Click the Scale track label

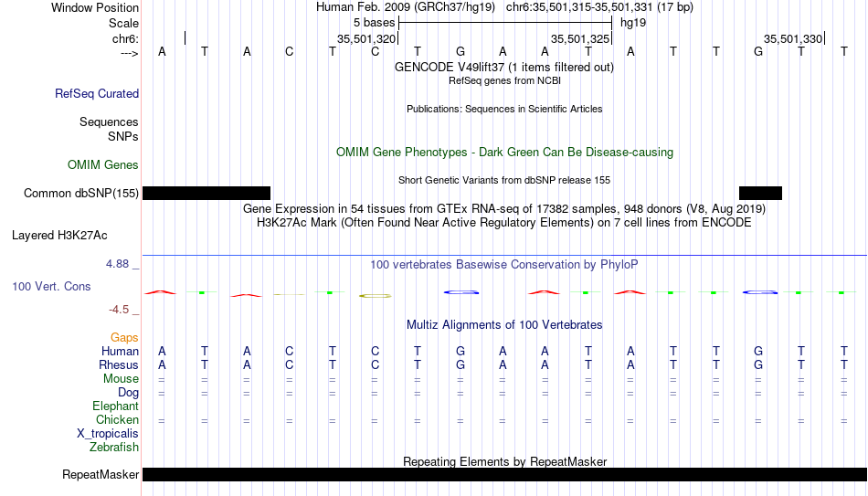[x=124, y=23]
